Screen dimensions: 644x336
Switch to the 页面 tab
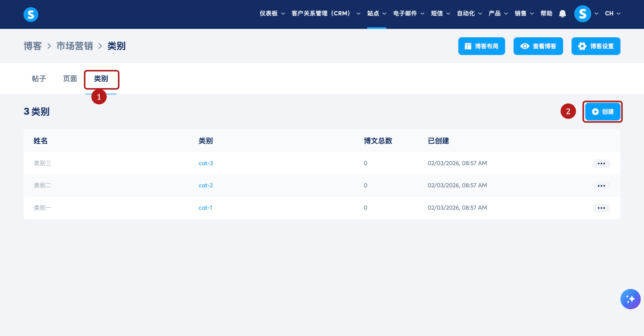70,79
